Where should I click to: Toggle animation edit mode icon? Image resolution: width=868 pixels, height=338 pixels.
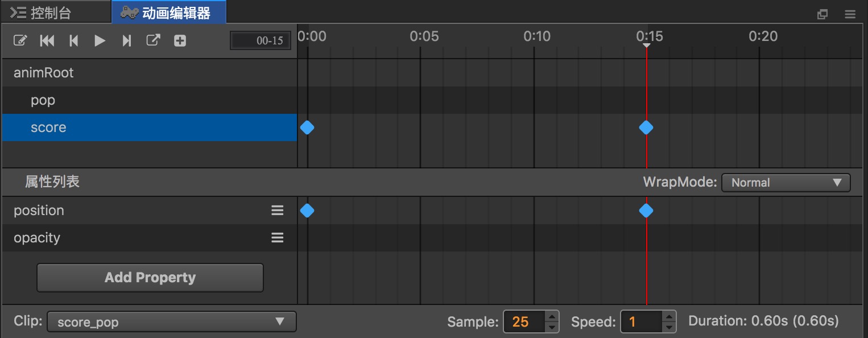coord(20,40)
